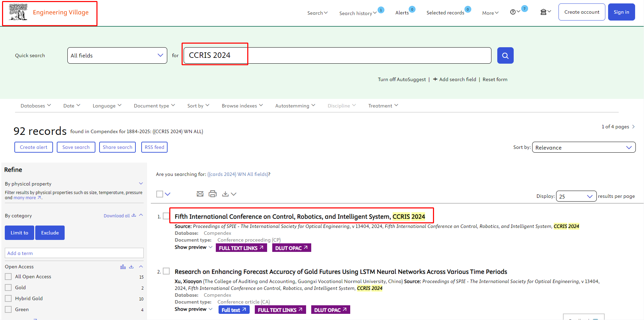Click the Sign in button
Image resolution: width=644 pixels, height=320 pixels.
click(621, 12)
